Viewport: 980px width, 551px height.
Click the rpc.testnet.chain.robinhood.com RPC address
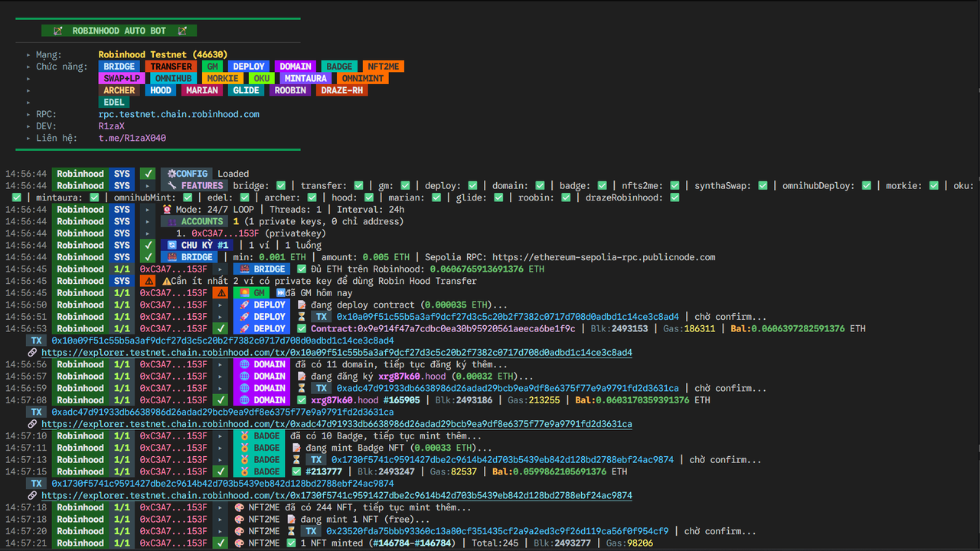(x=179, y=114)
